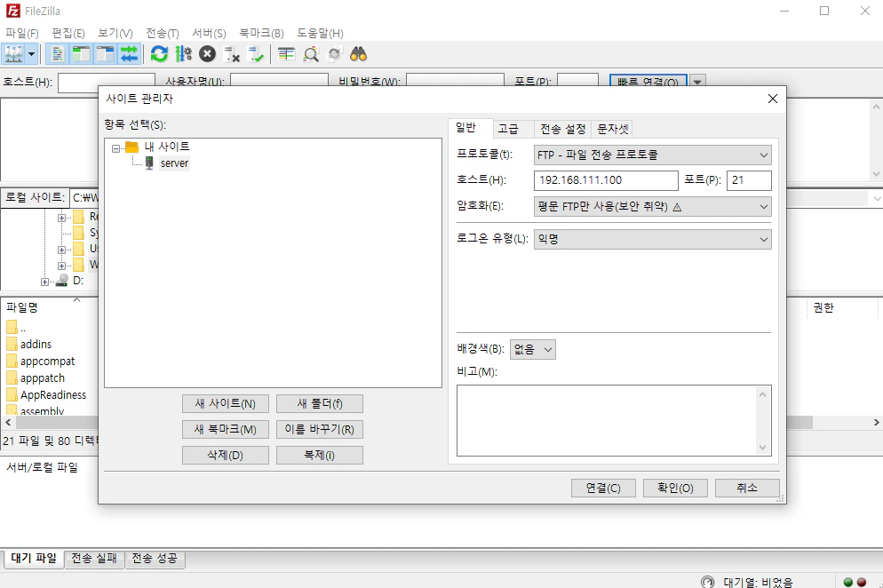The width and height of the screenshot is (883, 588).
Task: Cancel current operation icon
Action: pyautogui.click(x=207, y=54)
